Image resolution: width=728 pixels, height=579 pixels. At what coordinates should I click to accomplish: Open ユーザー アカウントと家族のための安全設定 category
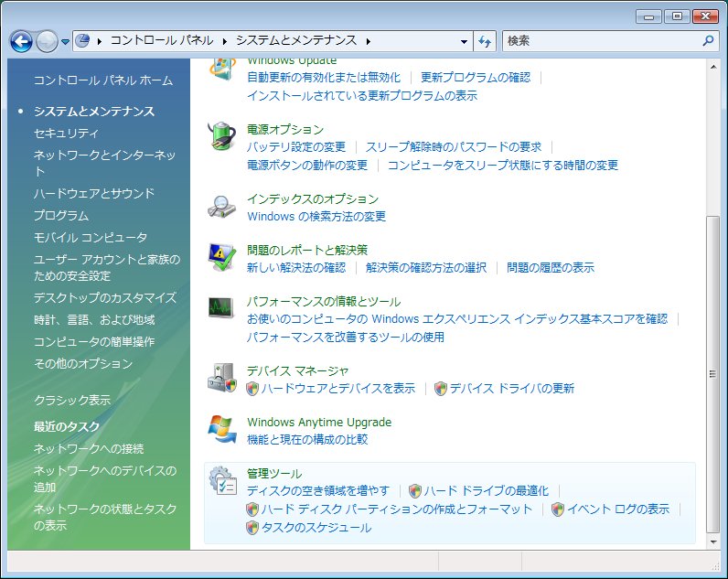click(x=107, y=267)
